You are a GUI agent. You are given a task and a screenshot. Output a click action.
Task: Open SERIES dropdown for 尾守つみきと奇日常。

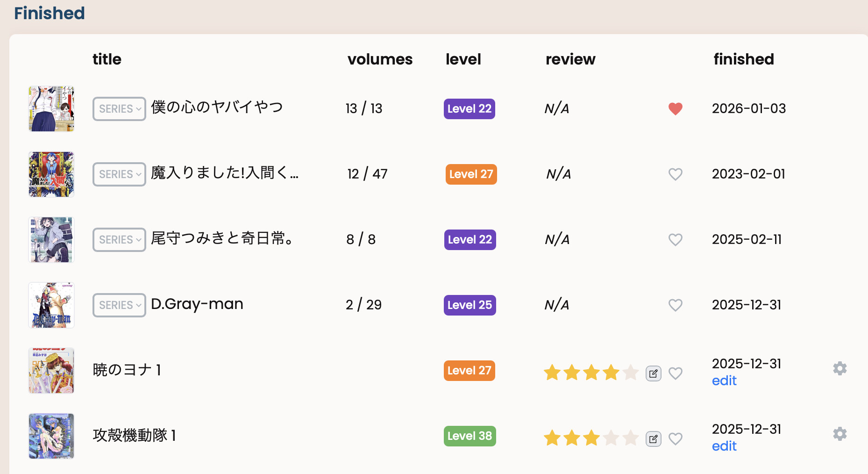click(x=120, y=240)
